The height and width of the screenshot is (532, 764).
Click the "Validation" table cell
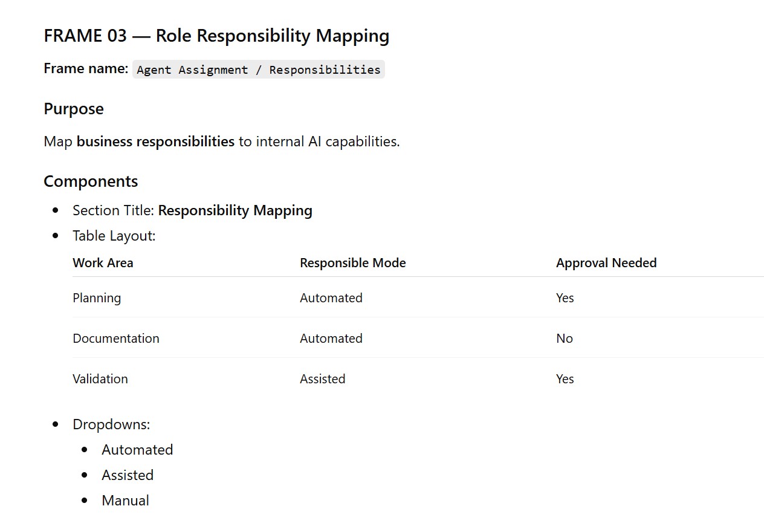[x=100, y=379]
